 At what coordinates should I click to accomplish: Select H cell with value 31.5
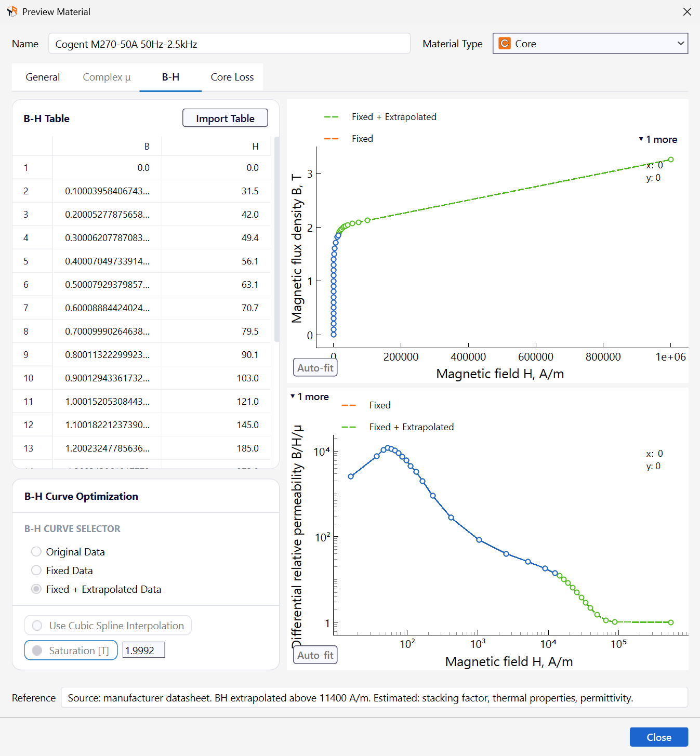216,191
